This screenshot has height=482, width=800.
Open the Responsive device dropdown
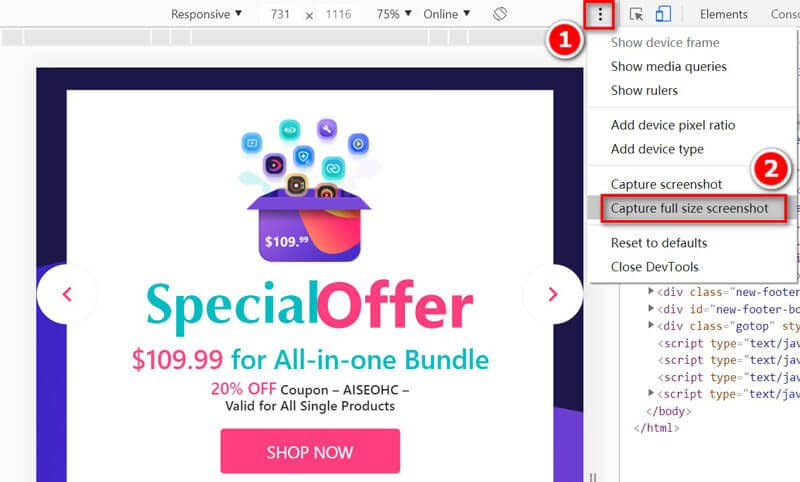(x=206, y=14)
